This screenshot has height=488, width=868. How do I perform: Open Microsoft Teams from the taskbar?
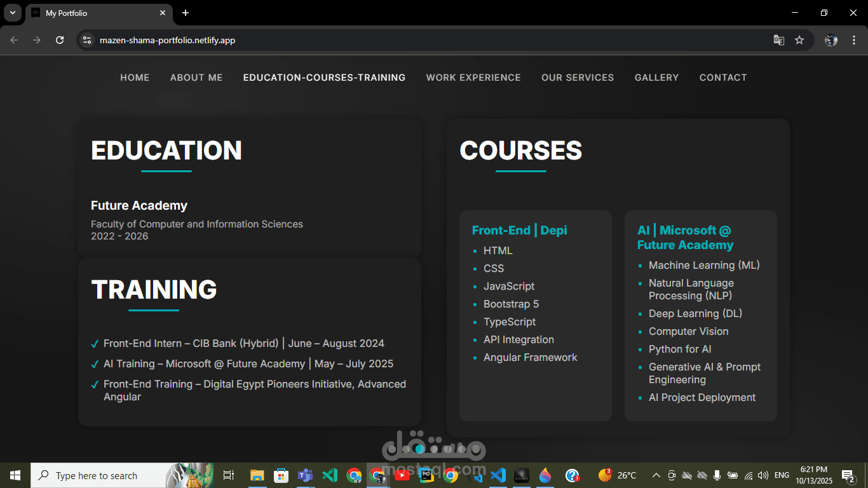306,475
